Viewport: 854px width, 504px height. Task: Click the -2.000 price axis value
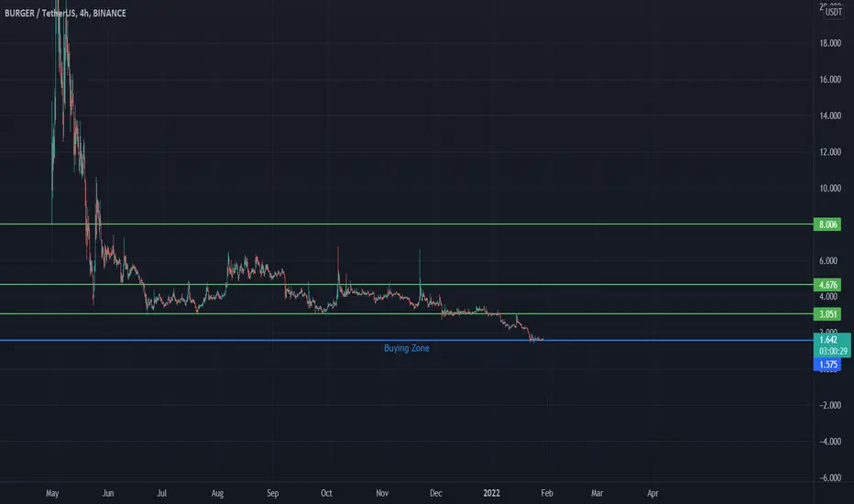click(x=830, y=405)
